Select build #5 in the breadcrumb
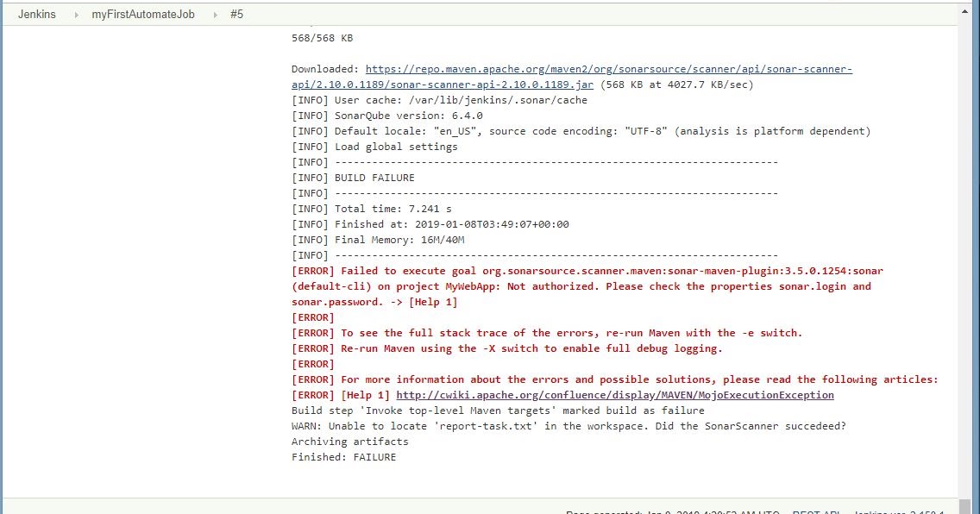 point(236,14)
